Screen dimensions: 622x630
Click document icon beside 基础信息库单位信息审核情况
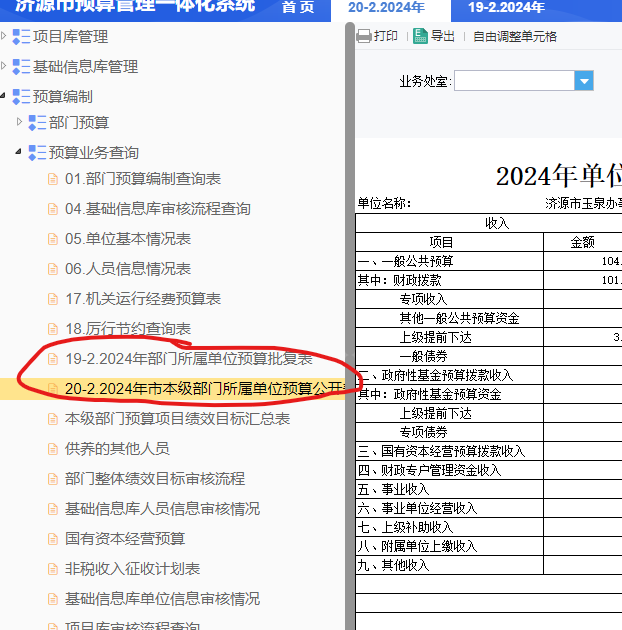53,599
